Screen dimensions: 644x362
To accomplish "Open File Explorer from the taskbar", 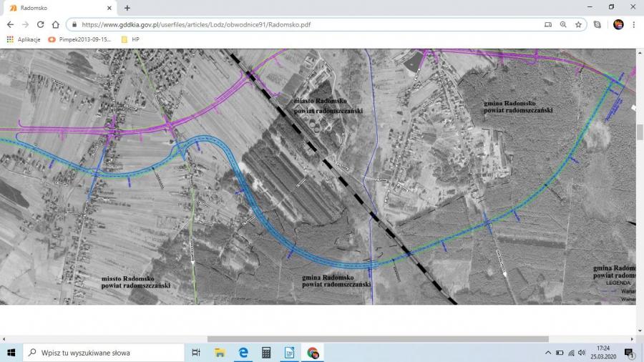I will click(220, 353).
